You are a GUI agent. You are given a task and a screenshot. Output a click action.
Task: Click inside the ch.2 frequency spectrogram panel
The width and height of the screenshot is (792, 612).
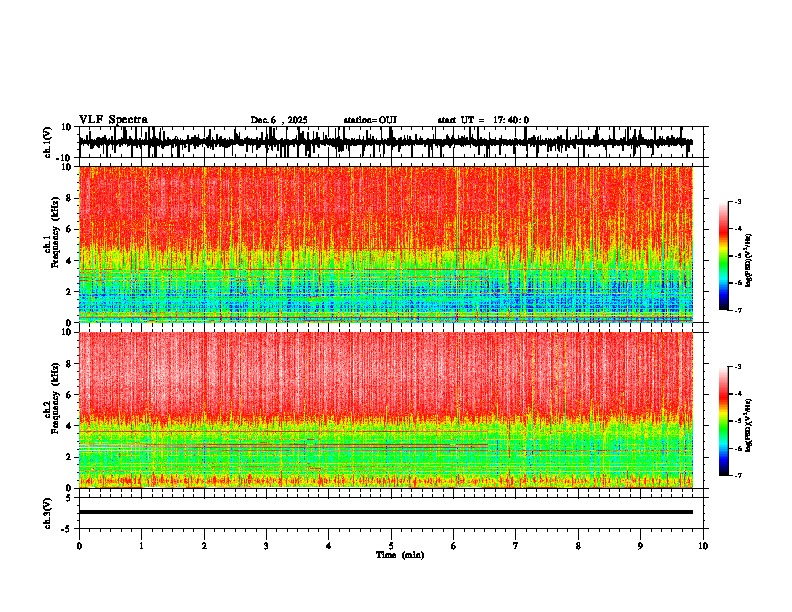point(386,410)
